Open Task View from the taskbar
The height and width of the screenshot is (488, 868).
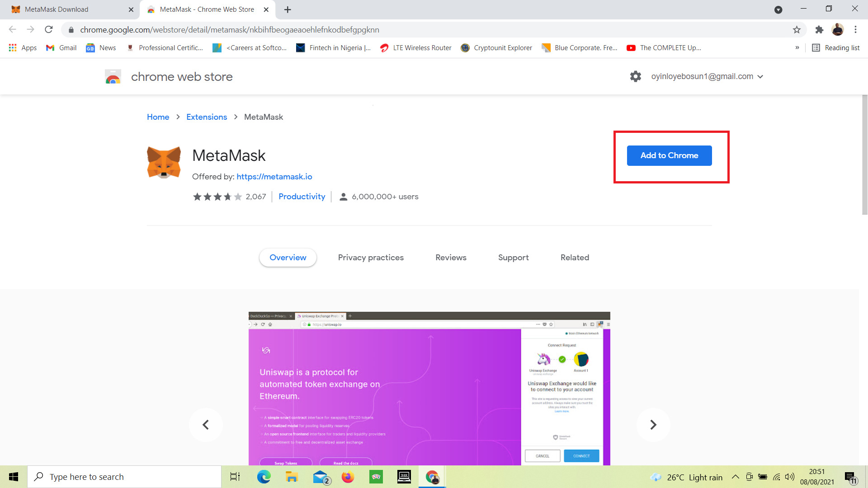pyautogui.click(x=235, y=477)
